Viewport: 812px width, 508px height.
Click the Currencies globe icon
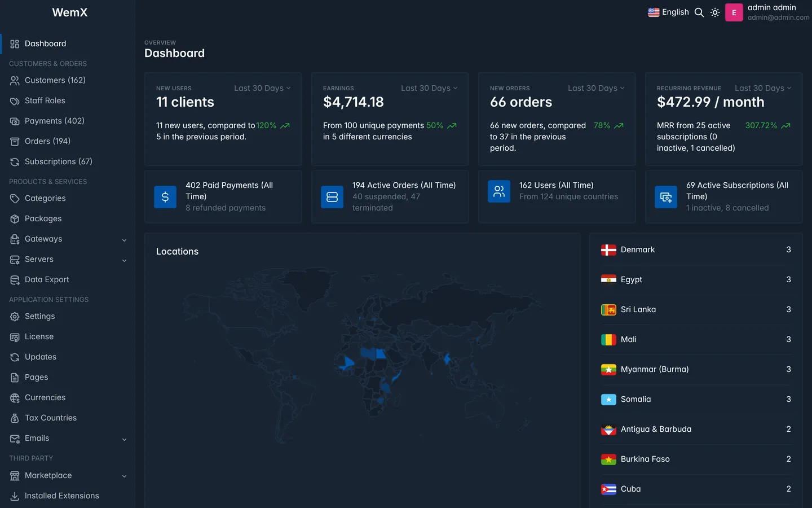15,398
